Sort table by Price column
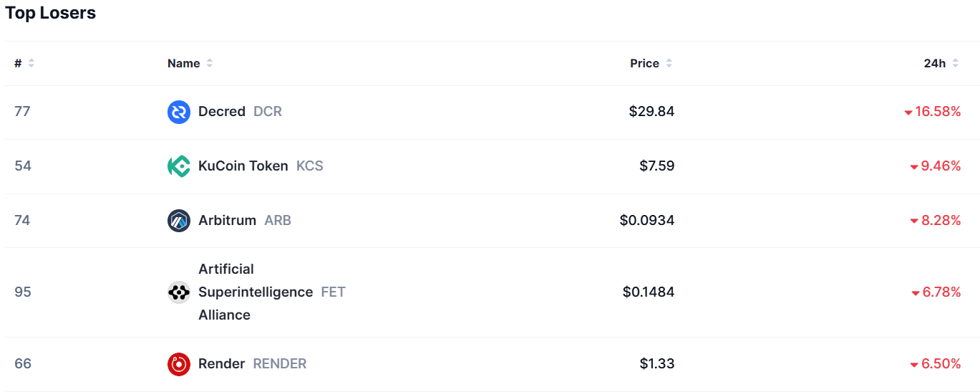The image size is (980, 392). (651, 64)
